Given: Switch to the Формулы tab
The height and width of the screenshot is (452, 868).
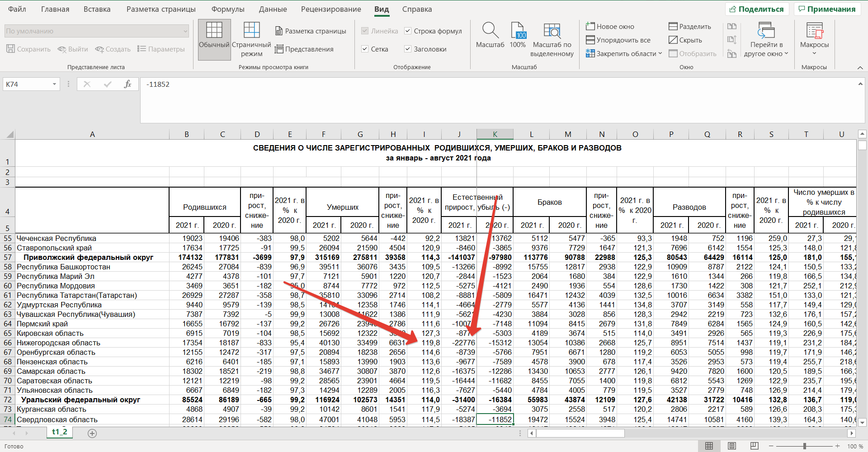Looking at the screenshot, I should [228, 9].
